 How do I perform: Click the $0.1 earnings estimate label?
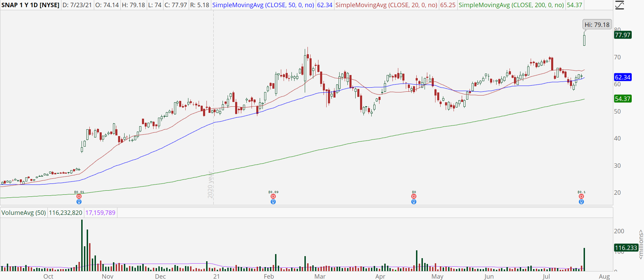tap(582, 192)
